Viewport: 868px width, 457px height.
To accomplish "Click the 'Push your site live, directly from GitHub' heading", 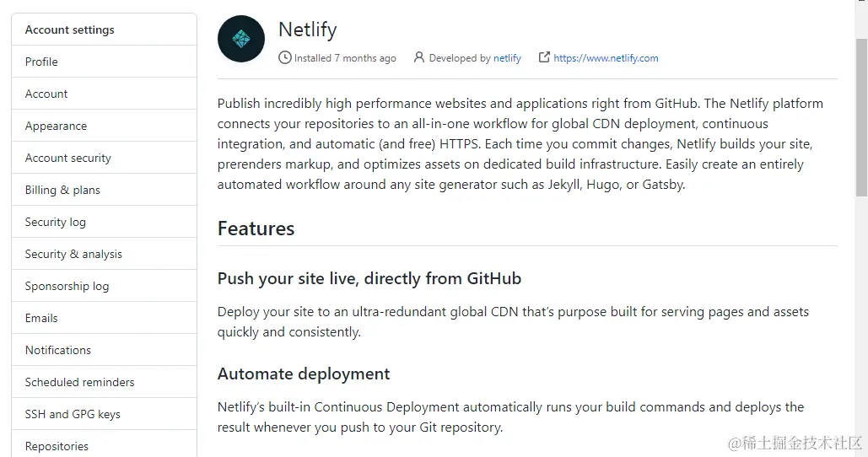I will coord(369,278).
